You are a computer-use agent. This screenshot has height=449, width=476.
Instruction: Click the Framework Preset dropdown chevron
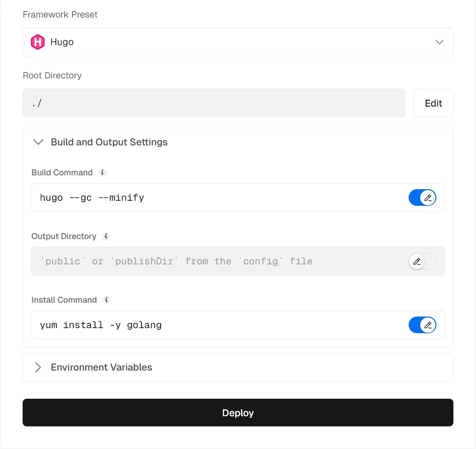click(x=439, y=42)
